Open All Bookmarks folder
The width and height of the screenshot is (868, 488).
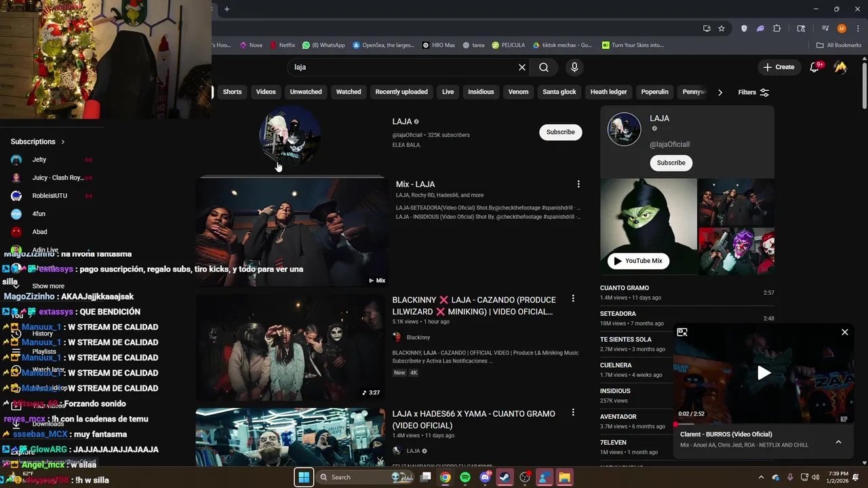click(839, 45)
